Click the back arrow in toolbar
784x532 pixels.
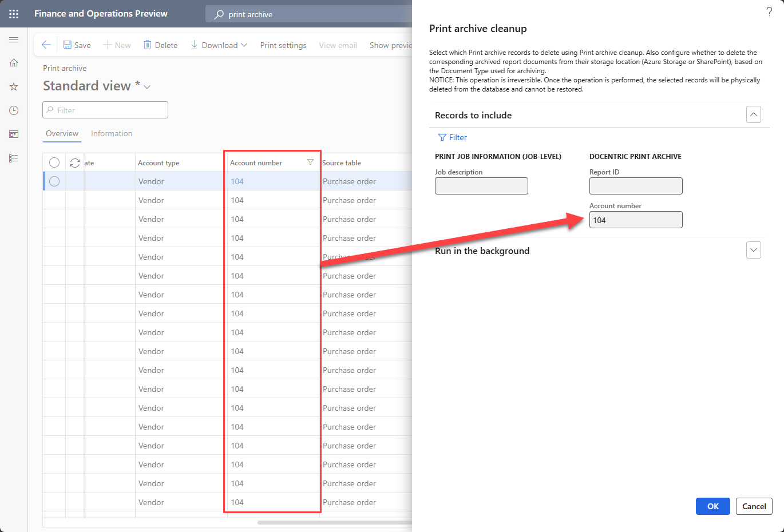46,45
